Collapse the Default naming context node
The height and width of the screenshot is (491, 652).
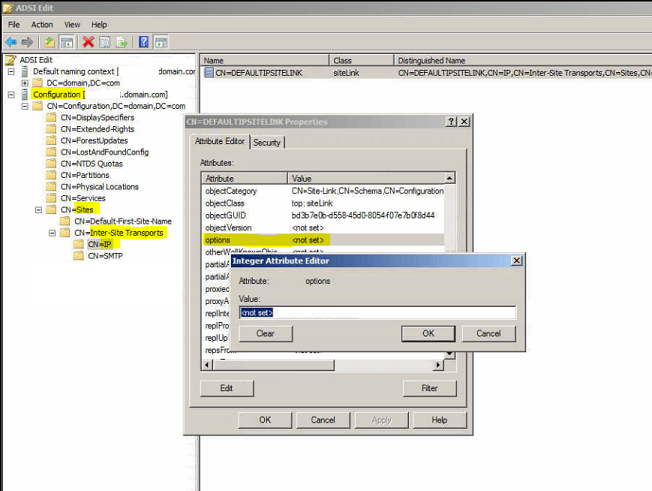pos(11,72)
